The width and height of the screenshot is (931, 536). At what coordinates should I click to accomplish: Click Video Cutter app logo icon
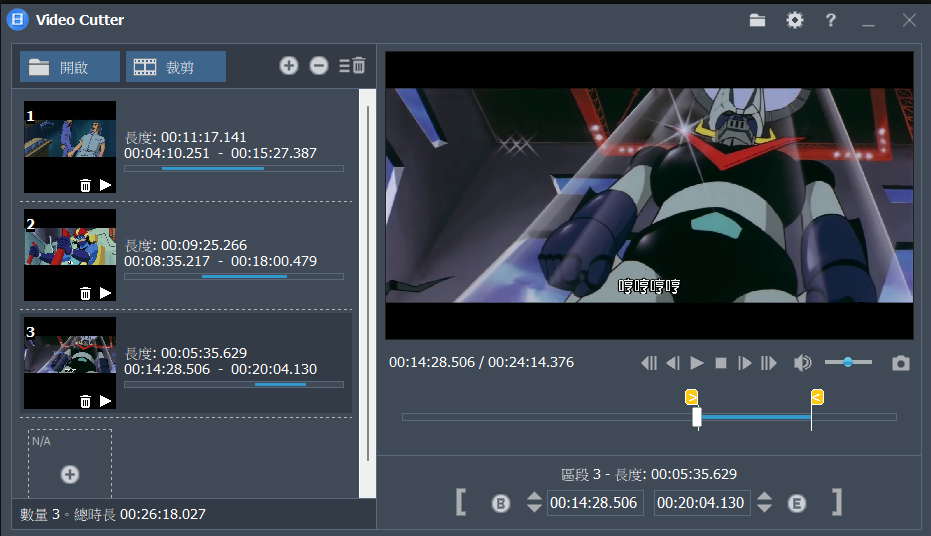(x=18, y=20)
